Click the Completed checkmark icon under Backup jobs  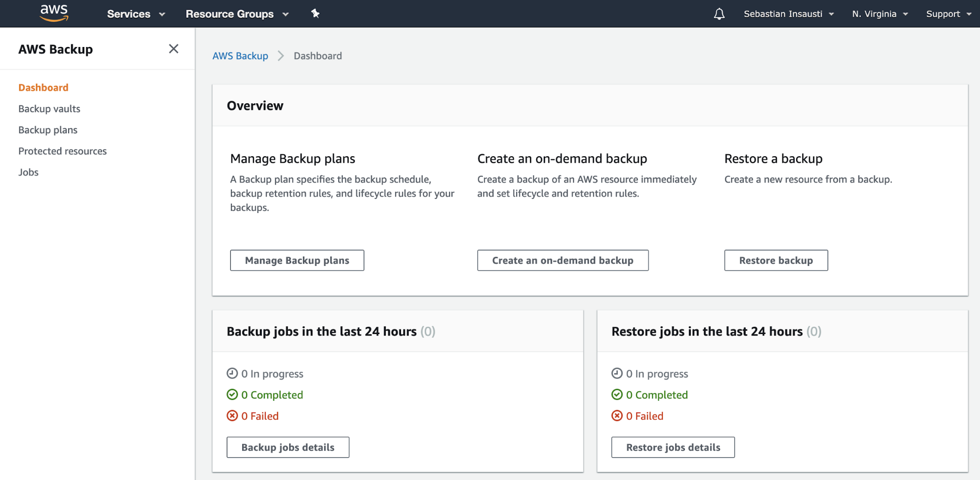[232, 395]
